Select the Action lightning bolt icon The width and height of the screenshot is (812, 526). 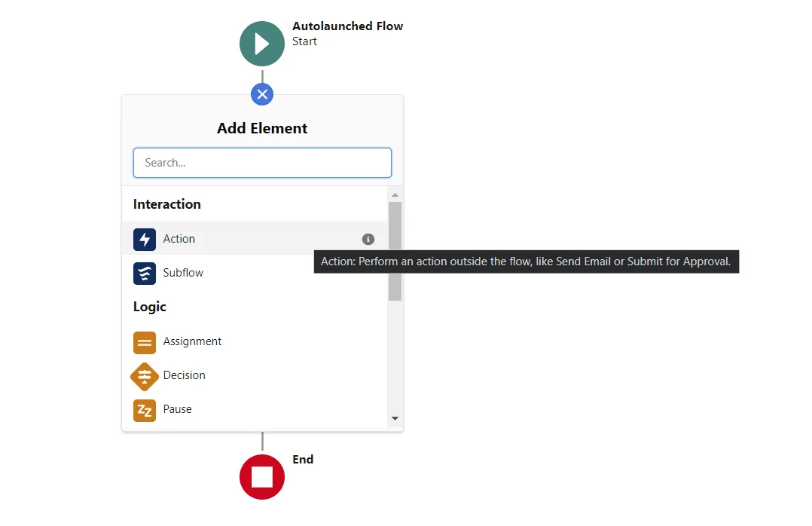coord(145,239)
